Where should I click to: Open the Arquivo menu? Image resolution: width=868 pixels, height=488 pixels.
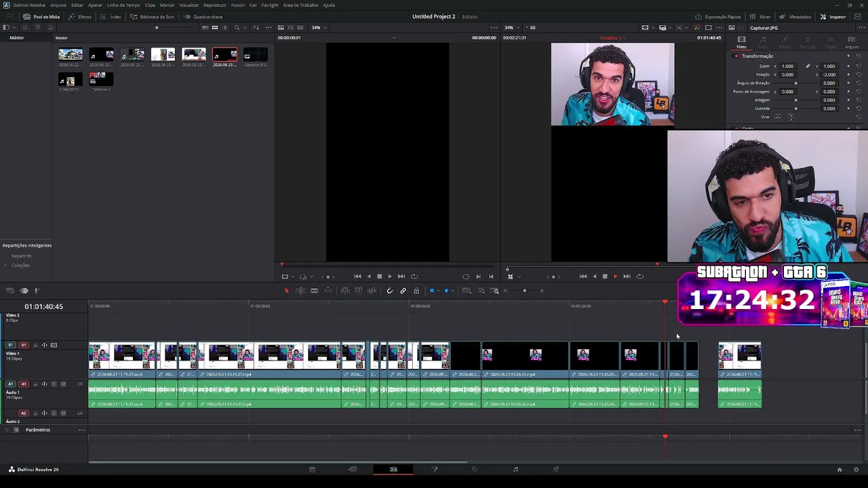[58, 5]
